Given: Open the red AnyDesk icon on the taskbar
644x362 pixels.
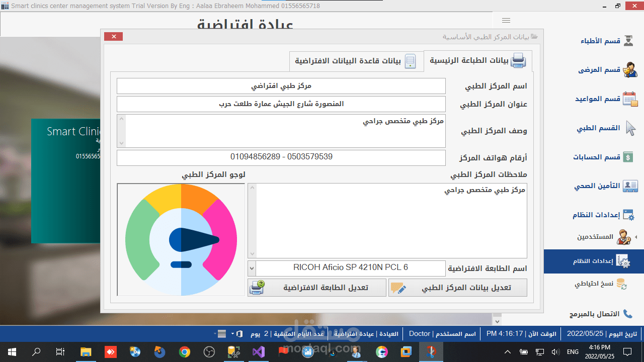Looking at the screenshot, I should point(110,351).
